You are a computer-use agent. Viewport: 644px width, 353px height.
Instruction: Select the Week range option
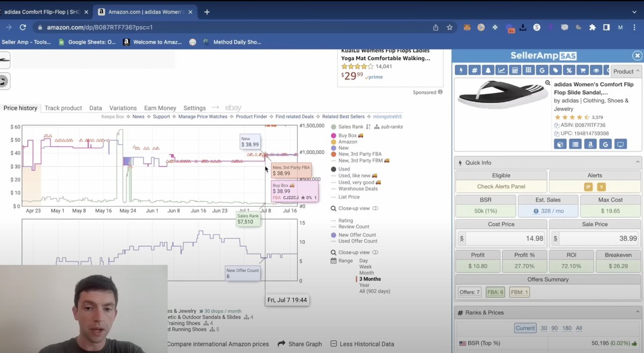pyautogui.click(x=365, y=266)
